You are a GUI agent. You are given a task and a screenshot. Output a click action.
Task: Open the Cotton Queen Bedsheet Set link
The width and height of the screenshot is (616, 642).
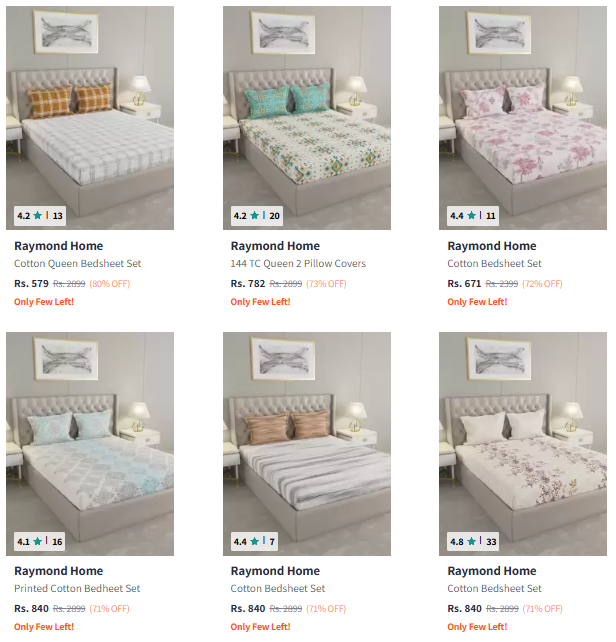77,264
